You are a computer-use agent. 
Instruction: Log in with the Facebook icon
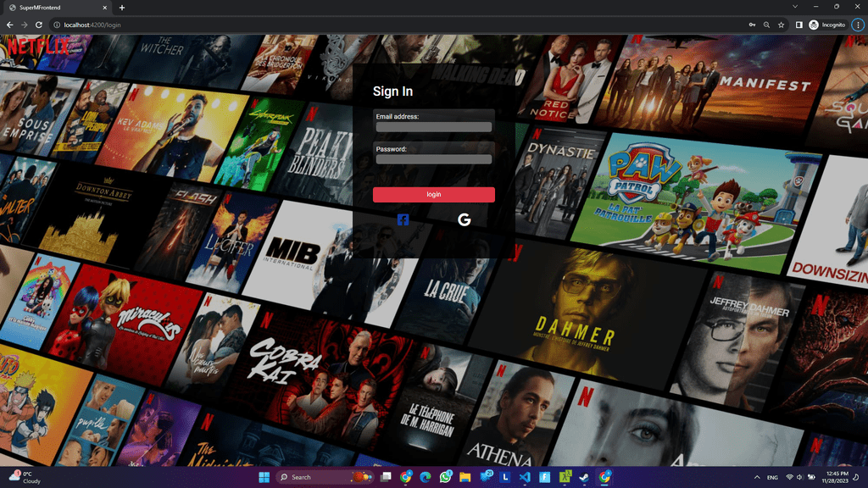(x=403, y=219)
